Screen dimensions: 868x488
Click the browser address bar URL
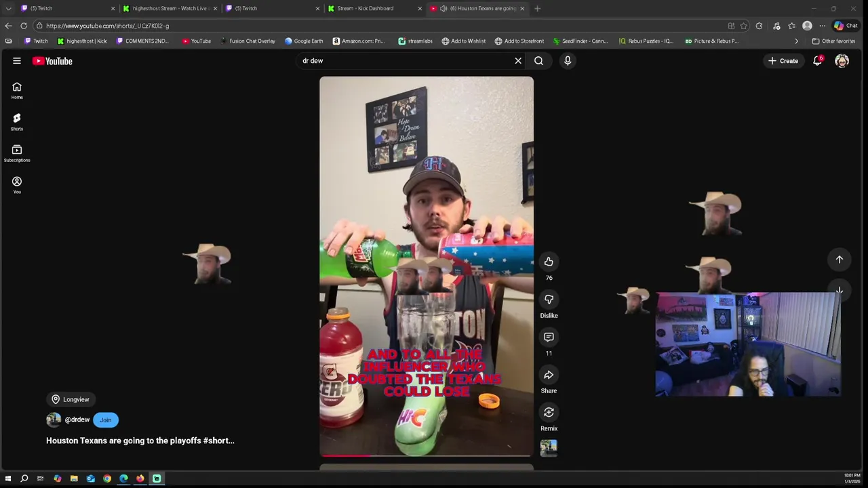click(107, 26)
